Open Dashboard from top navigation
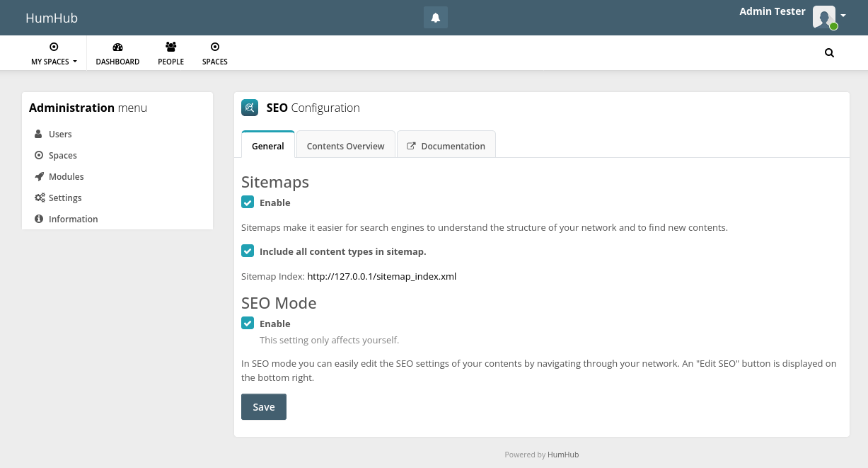The height and width of the screenshot is (468, 868). (117, 53)
